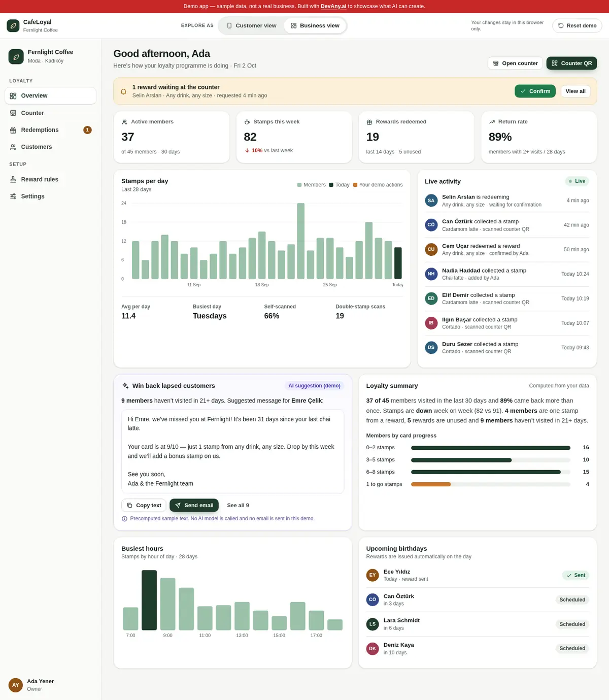Switch to Customer view

pyautogui.click(x=252, y=25)
